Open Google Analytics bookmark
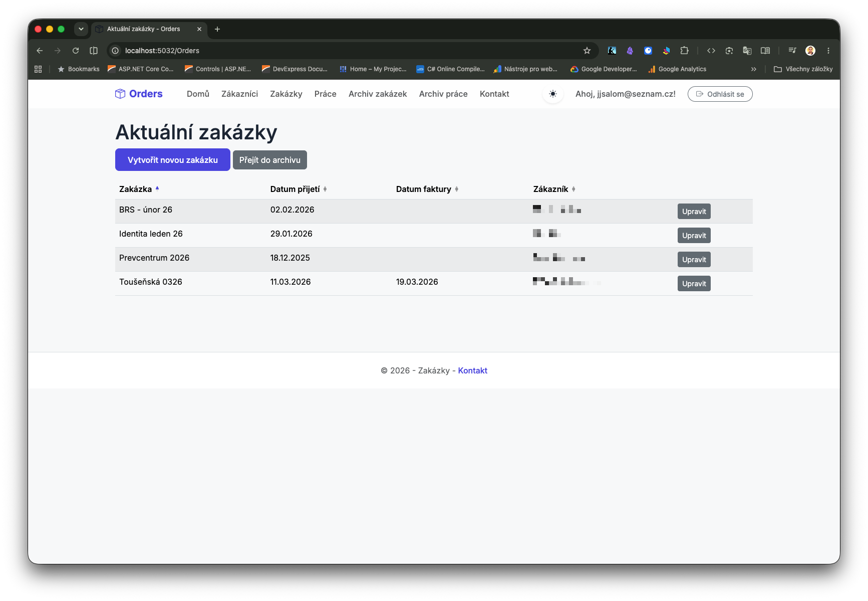 click(x=677, y=69)
